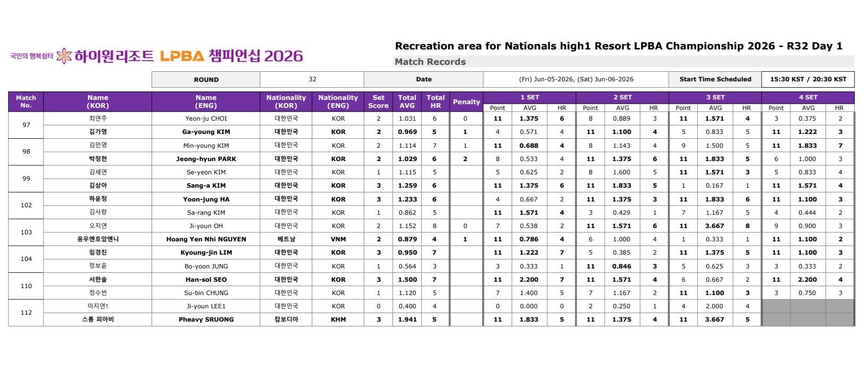Click the ROUND label cell
868x387 pixels.
tap(206, 79)
